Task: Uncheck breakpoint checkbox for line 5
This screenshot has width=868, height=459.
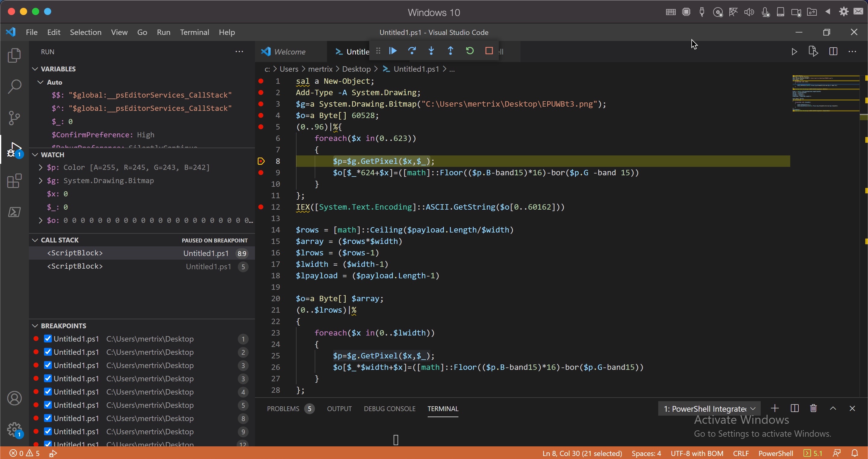Action: (48, 405)
